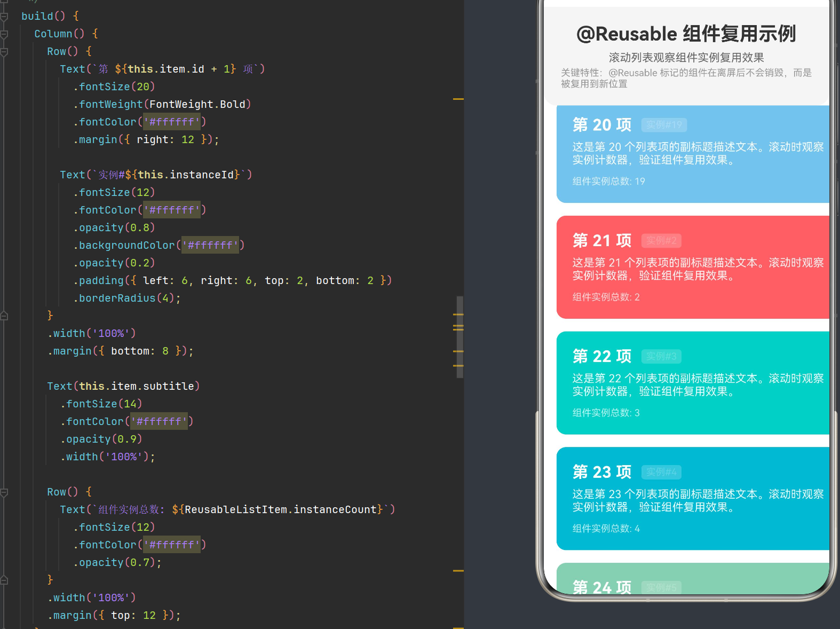Collapse the first Row() fold marker
The width and height of the screenshot is (840, 629).
tap(4, 52)
